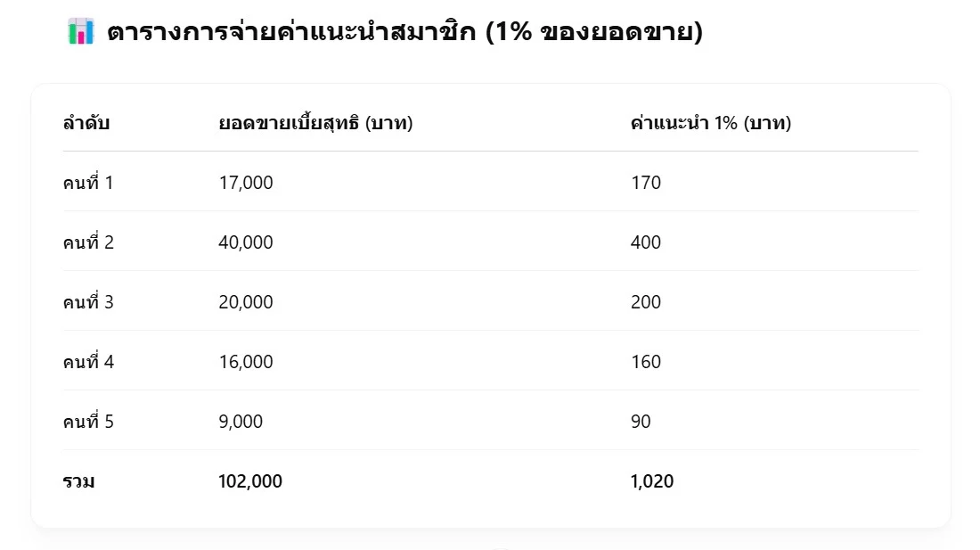Select the "คนที่ 5" row label

pos(88,422)
